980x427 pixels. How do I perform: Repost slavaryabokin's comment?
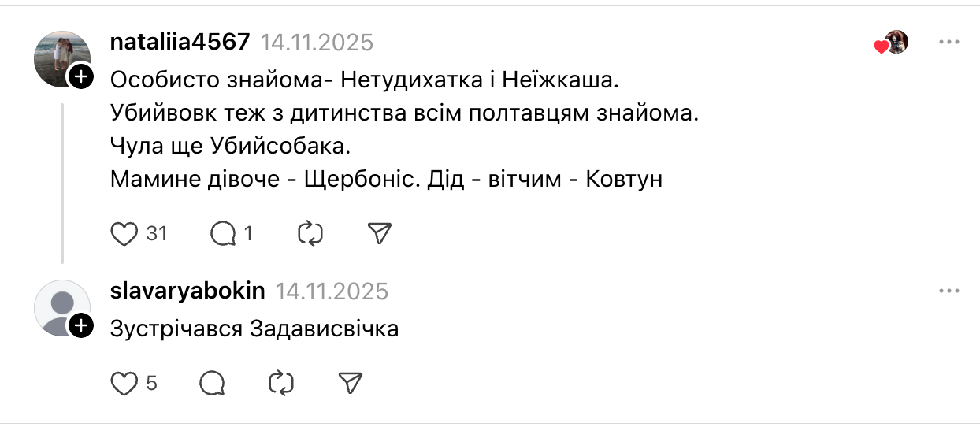pyautogui.click(x=281, y=384)
